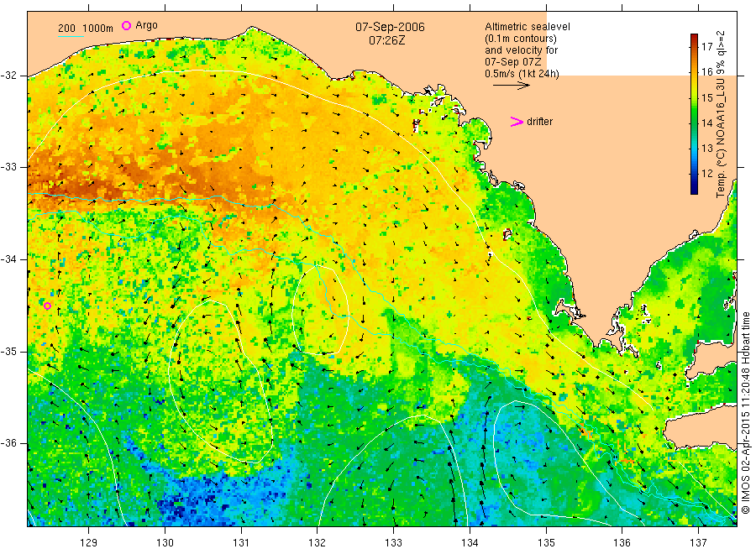Click the '07-Sep 07Z' text line
Viewport: 756px width, 554px height.
513,62
